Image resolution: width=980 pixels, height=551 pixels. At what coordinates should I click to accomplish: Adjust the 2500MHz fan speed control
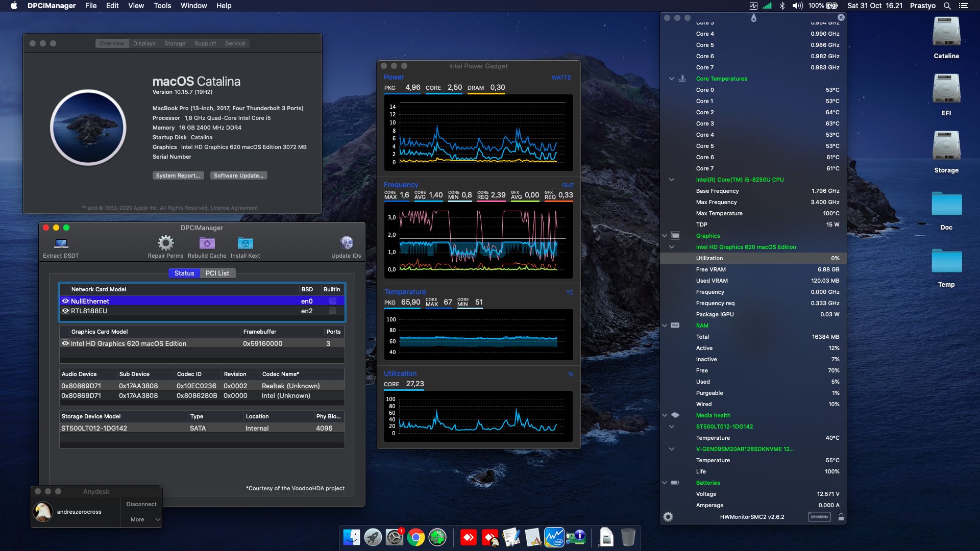click(819, 516)
